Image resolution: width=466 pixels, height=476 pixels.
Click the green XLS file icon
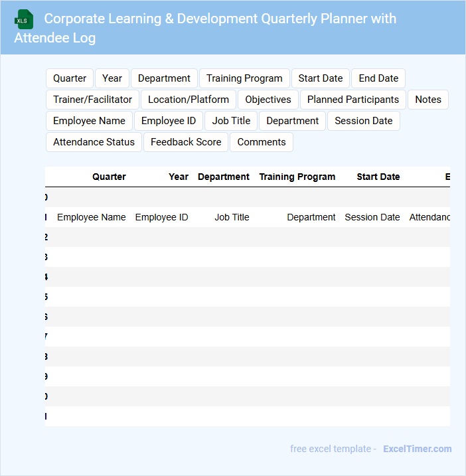[24, 19]
